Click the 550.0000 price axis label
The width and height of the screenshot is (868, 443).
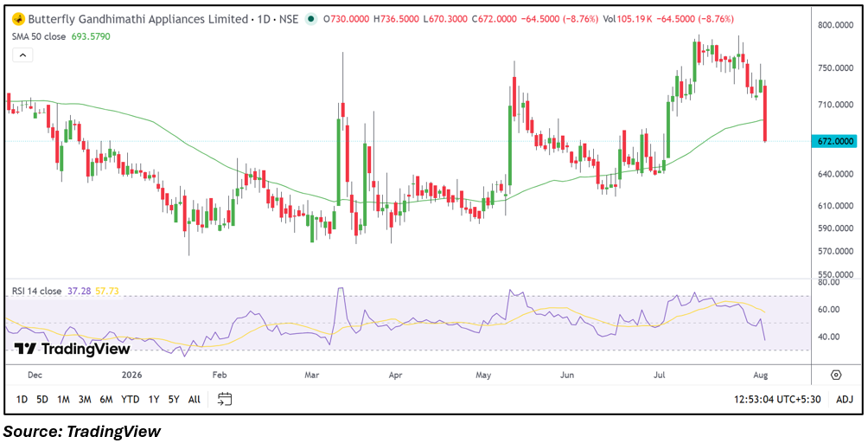tap(836, 274)
